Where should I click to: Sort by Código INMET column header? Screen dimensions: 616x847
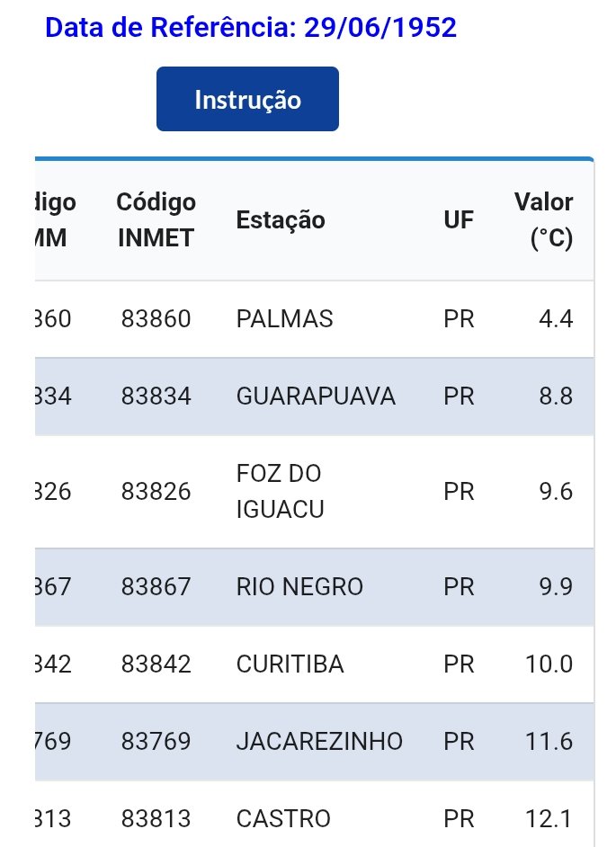point(156,219)
